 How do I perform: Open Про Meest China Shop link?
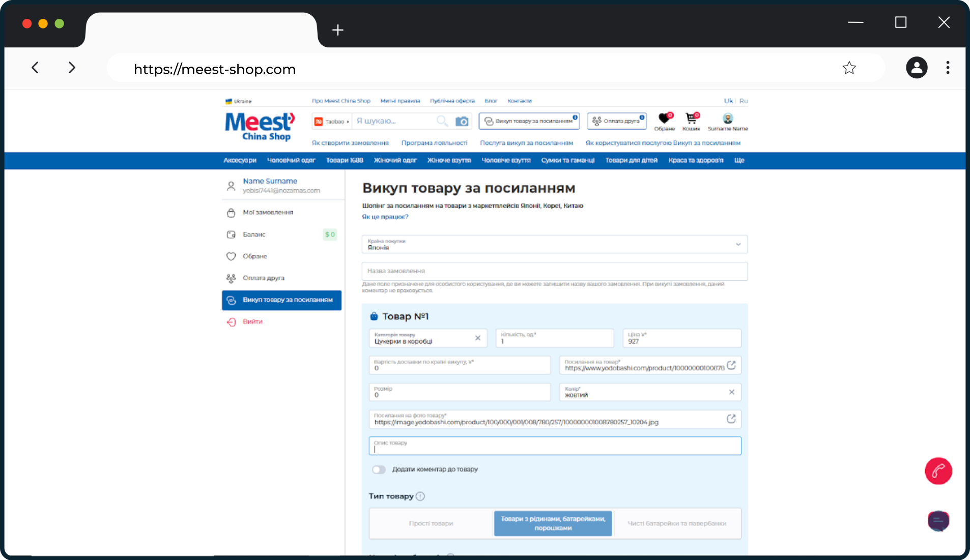(341, 101)
